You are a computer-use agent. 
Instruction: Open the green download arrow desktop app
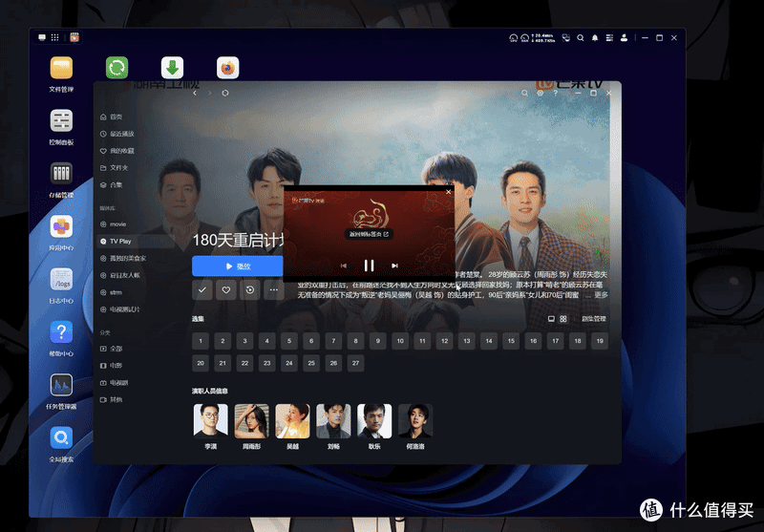(173, 68)
